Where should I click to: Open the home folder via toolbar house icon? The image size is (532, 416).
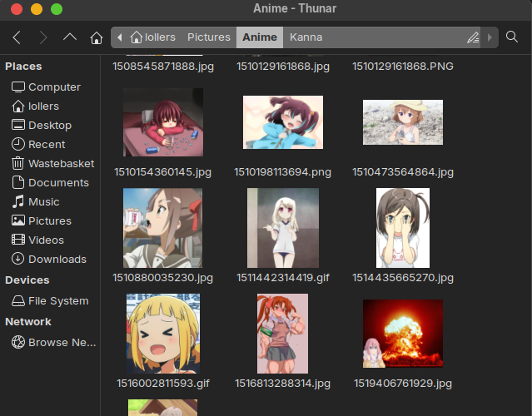click(97, 37)
